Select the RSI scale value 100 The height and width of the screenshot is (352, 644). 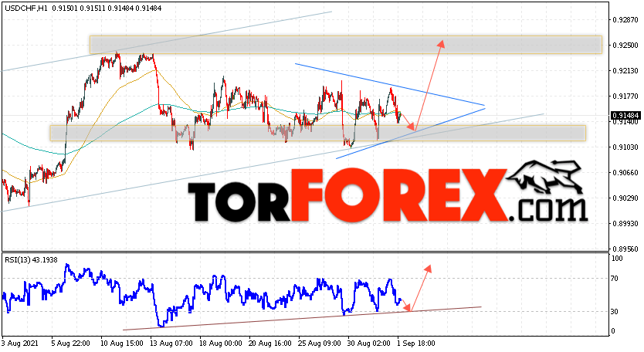(x=617, y=259)
